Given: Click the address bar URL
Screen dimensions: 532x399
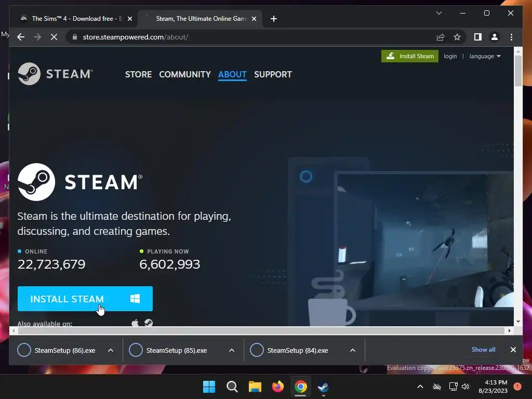Looking at the screenshot, I should pos(136,37).
